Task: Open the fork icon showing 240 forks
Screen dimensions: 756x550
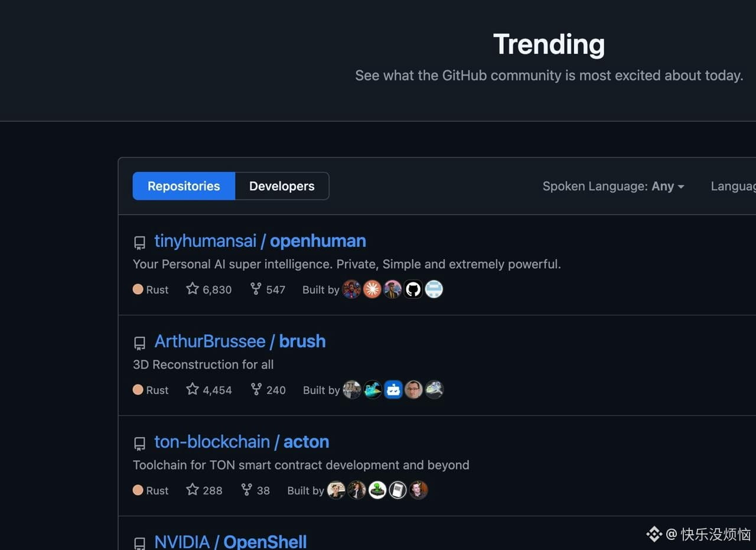Action: click(256, 389)
